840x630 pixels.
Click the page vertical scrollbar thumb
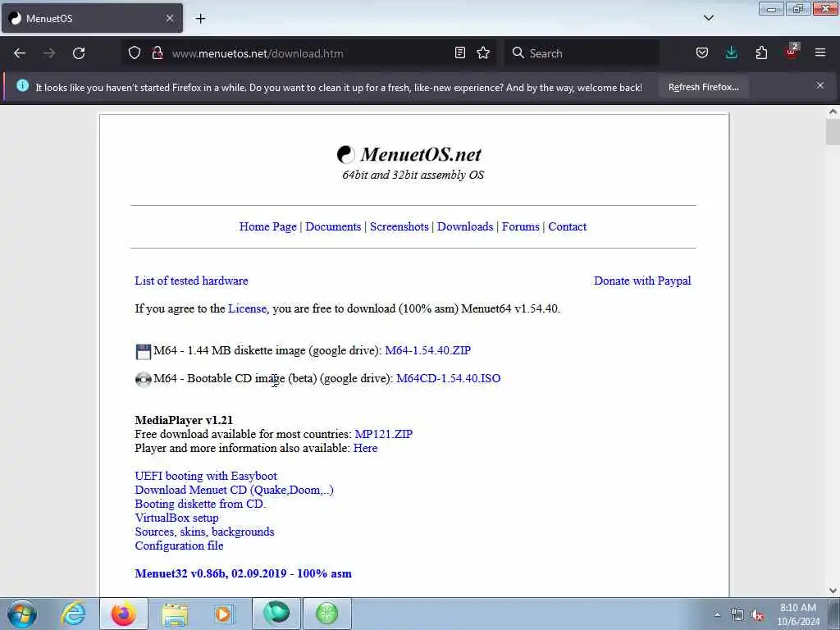[x=833, y=132]
